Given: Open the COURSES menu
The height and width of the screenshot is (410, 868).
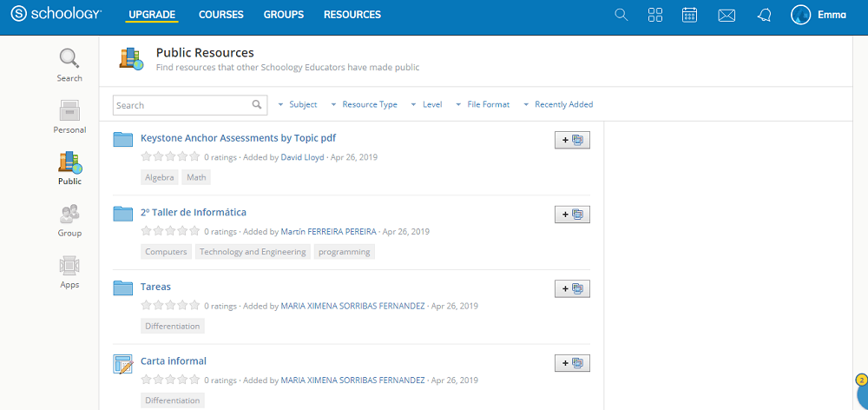Looking at the screenshot, I should 220,15.
